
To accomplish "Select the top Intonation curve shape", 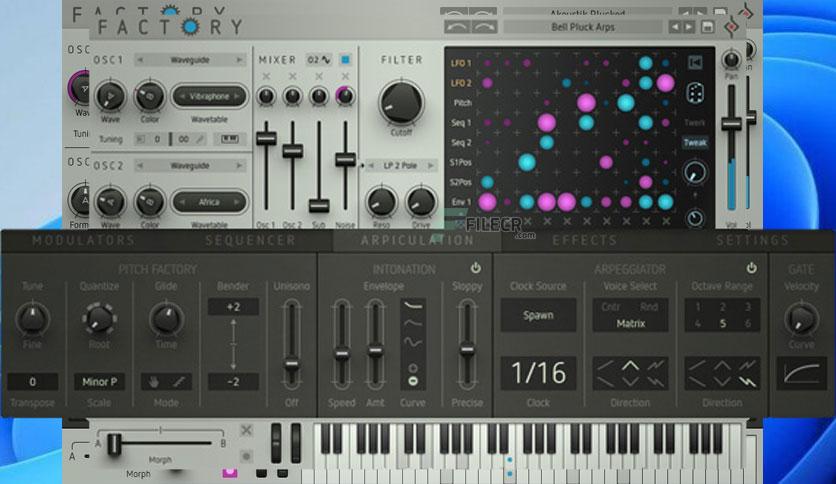I will pyautogui.click(x=413, y=305).
